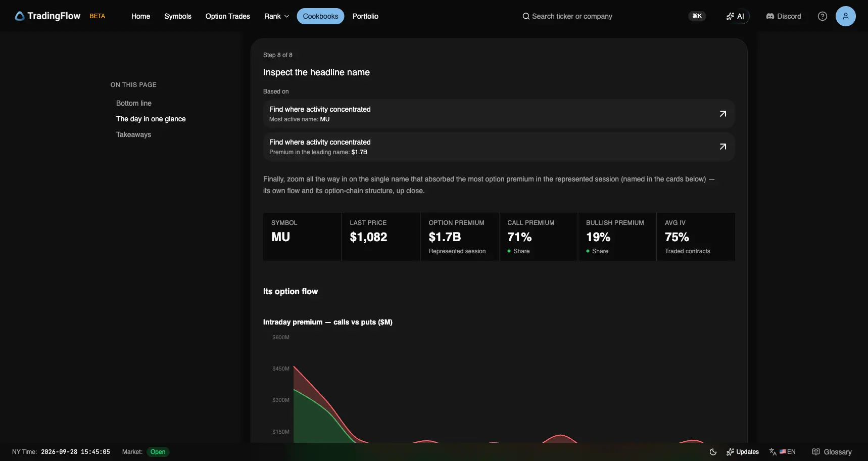Click the search magnifier icon
The height and width of the screenshot is (461, 868).
[x=526, y=16]
